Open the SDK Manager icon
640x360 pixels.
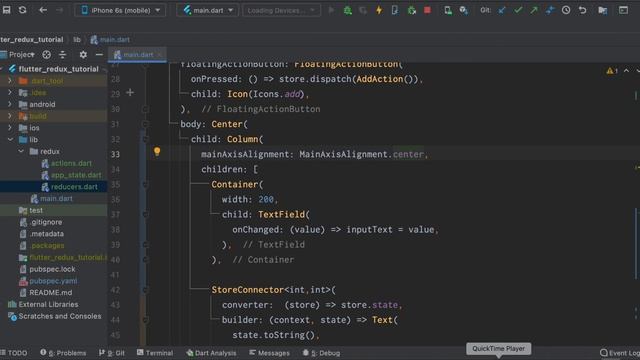click(x=463, y=10)
